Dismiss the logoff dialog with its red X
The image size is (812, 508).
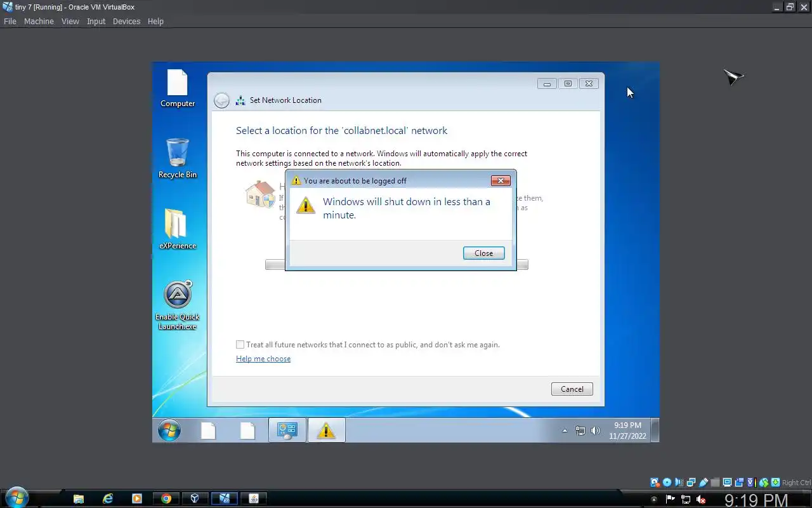[501, 180]
